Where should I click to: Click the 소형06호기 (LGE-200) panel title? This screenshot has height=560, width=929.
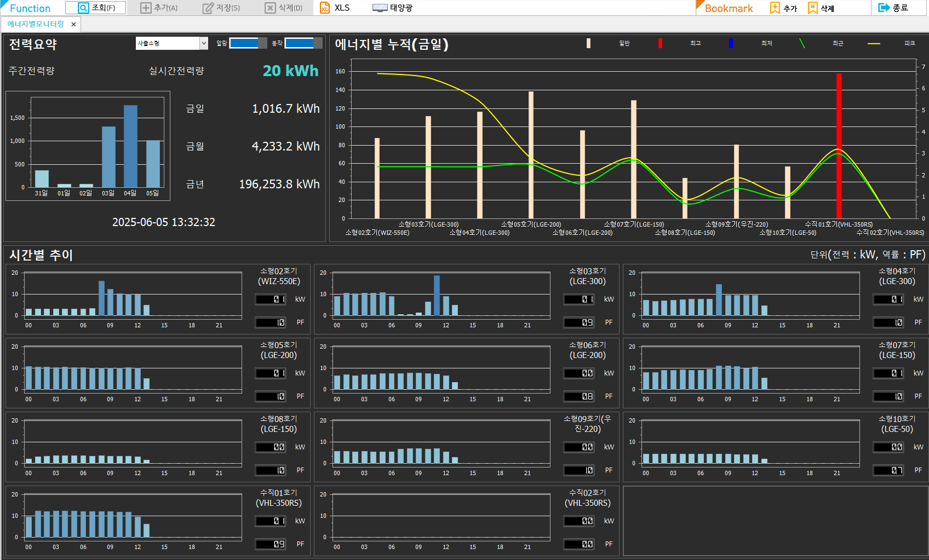(x=588, y=350)
